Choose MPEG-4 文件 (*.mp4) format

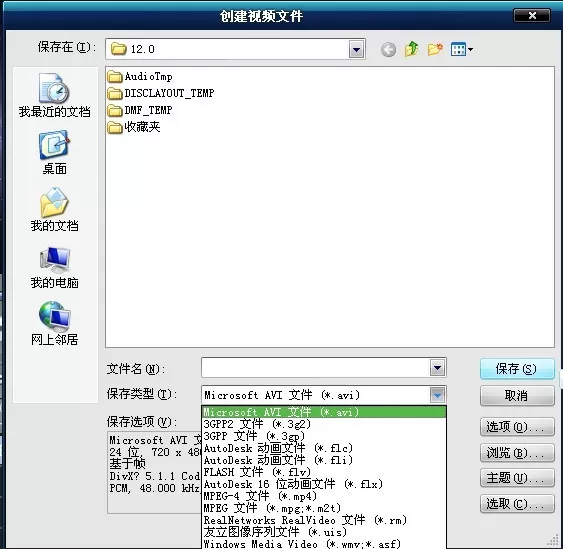click(x=324, y=496)
